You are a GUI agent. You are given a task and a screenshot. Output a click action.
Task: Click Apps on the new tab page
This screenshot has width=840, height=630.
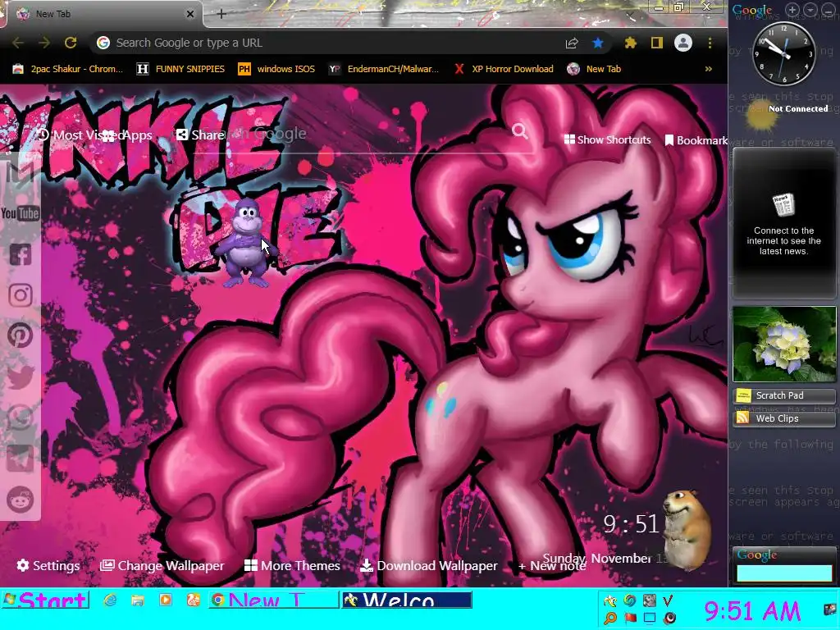click(x=129, y=135)
